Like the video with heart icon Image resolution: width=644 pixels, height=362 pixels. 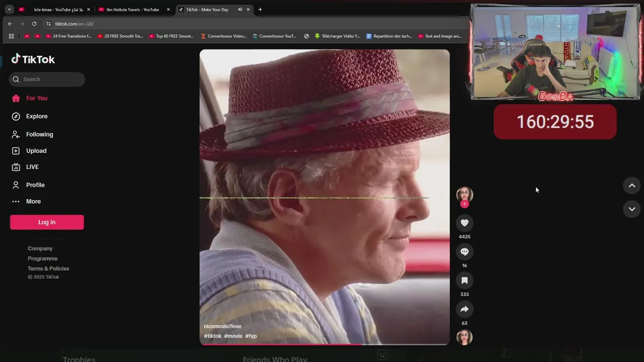click(464, 223)
